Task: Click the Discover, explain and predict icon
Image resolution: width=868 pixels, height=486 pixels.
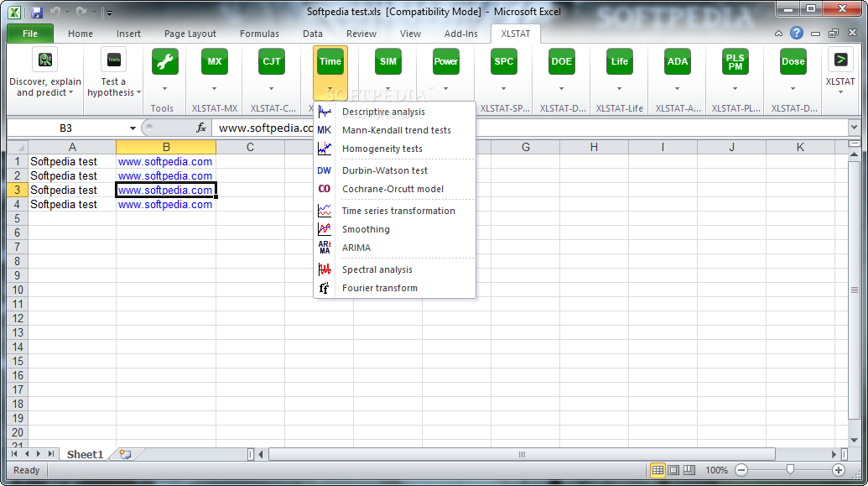Action: [45, 60]
